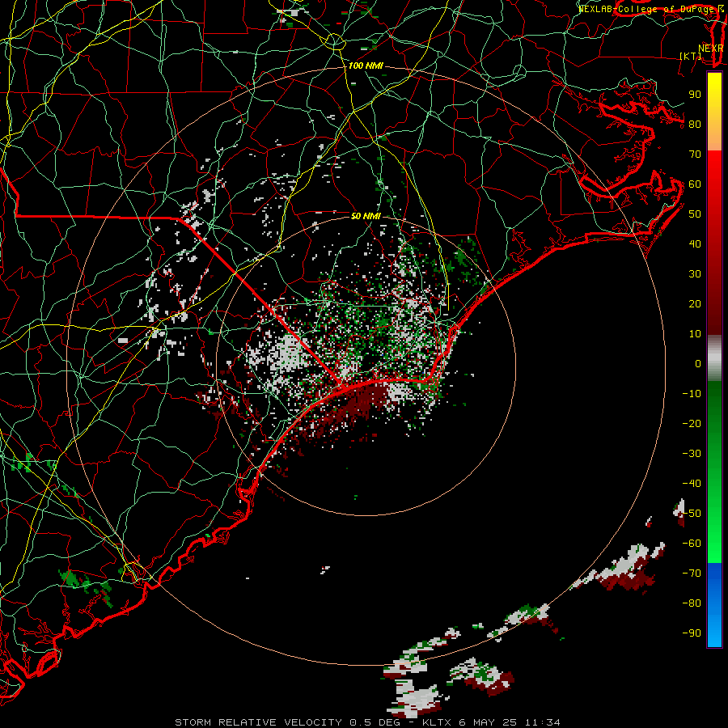Screen dimensions: 728x728
Task: Click the storm relative velocity caption at the bottom
Action: tap(367, 722)
